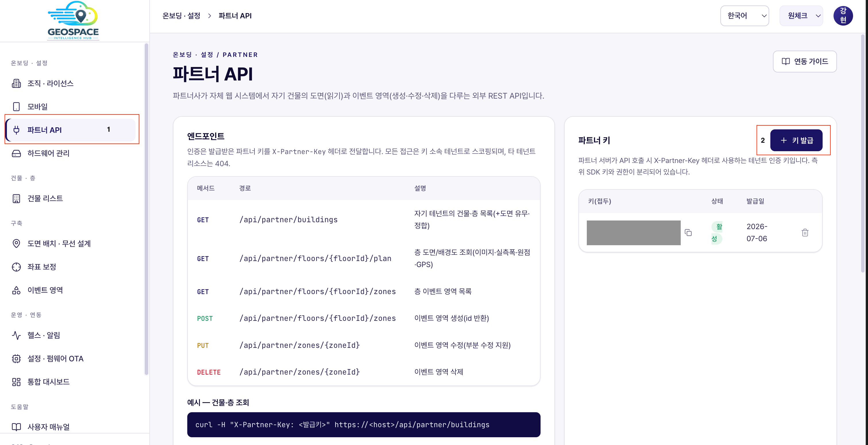Screen dimensions: 868x445
Task: Click the 연동 가이드 button
Action: click(x=804, y=61)
